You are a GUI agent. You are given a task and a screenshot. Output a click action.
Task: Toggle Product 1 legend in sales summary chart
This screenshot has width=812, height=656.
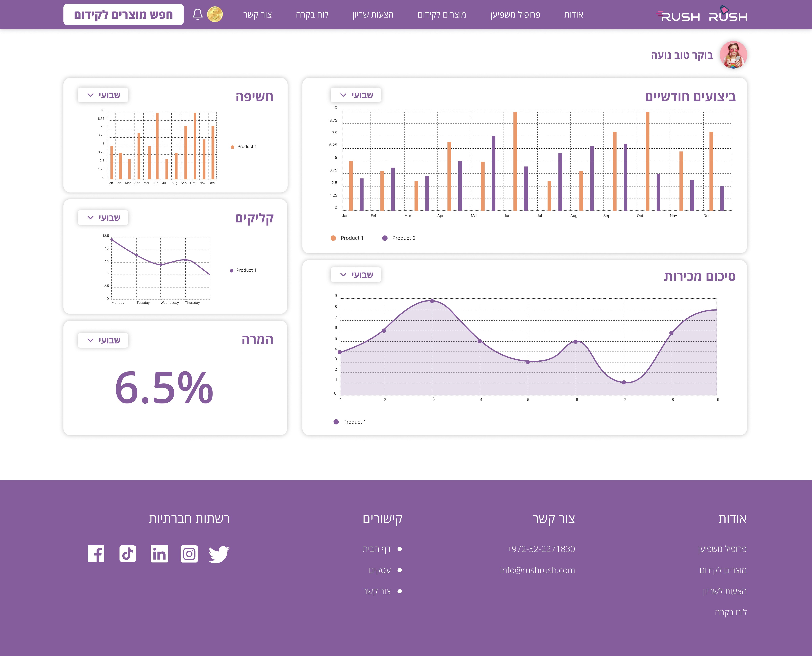[x=350, y=422]
